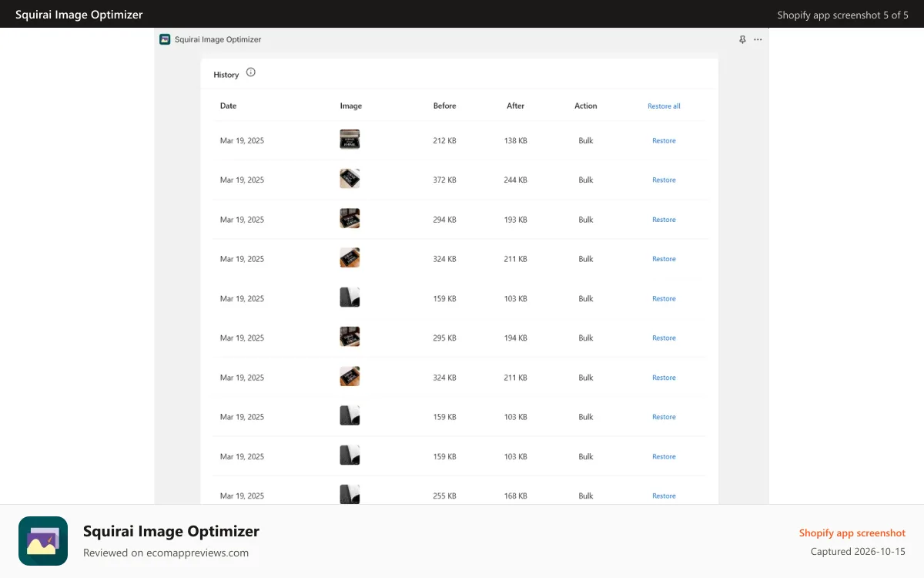The height and width of the screenshot is (578, 924).
Task: Click the Before column header
Action: tap(444, 106)
